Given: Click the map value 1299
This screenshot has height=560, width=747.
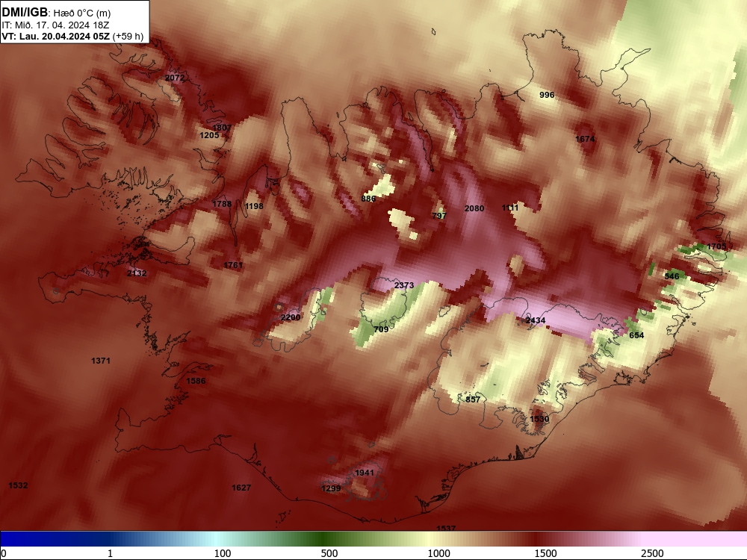Looking at the screenshot, I should 331,488.
